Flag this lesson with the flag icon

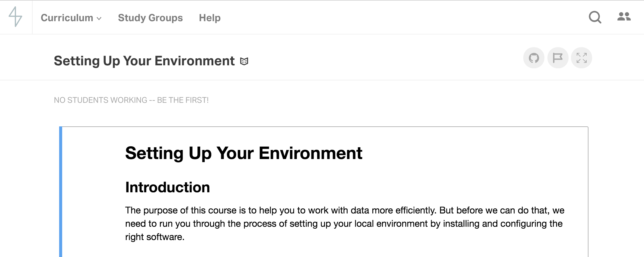(558, 58)
